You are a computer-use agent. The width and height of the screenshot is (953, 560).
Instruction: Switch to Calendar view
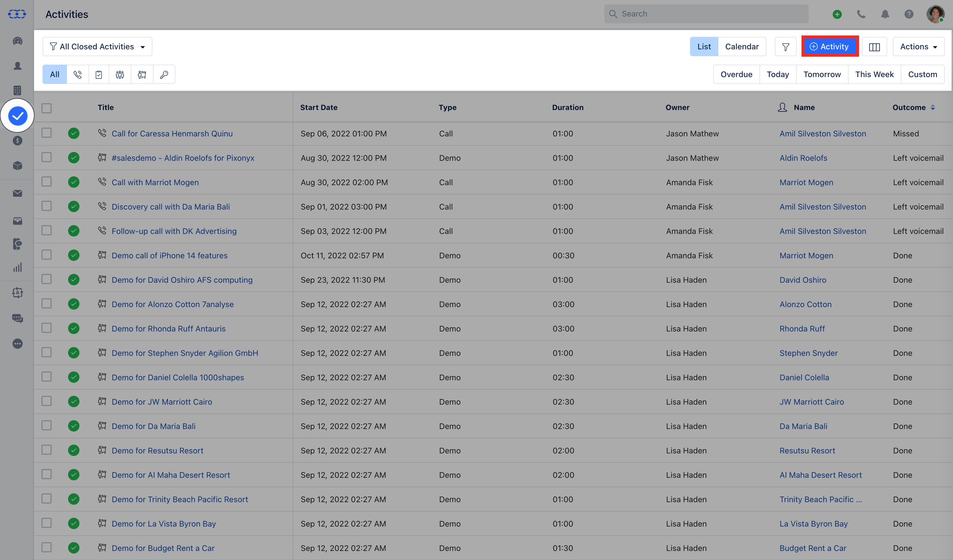pyautogui.click(x=742, y=47)
